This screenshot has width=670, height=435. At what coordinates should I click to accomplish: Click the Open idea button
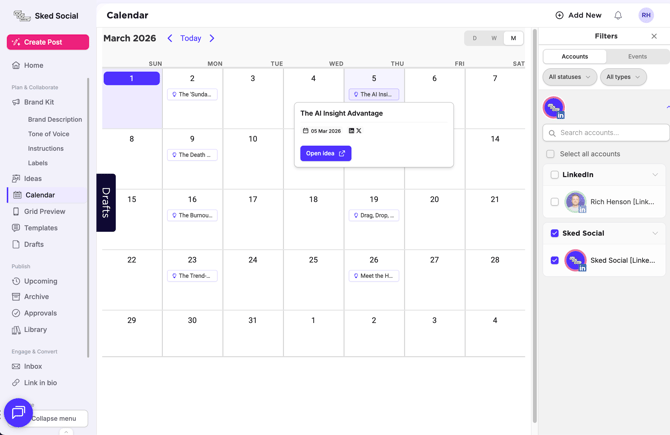pos(326,153)
